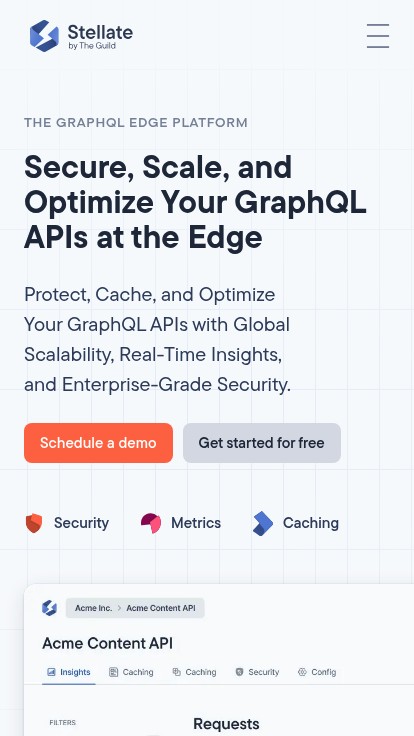Click the orange Security shield icon
Screen dimensions: 414x736
[34, 523]
